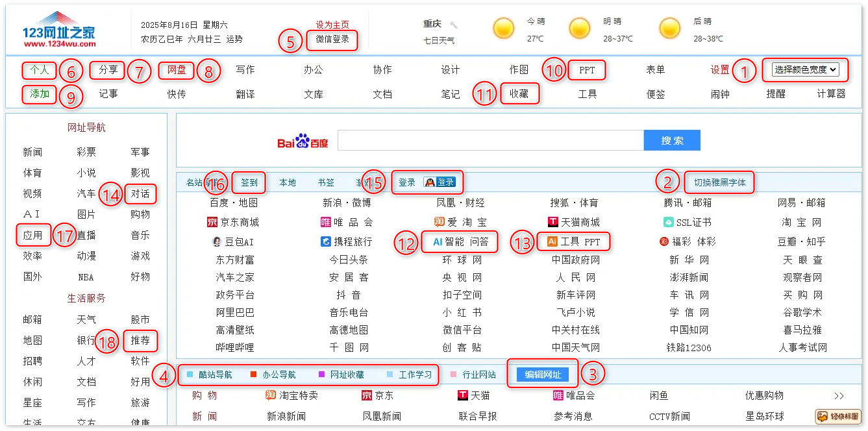This screenshot has height=431, width=868.
Task: Open 计算器 in the toolbar
Action: click(x=831, y=93)
